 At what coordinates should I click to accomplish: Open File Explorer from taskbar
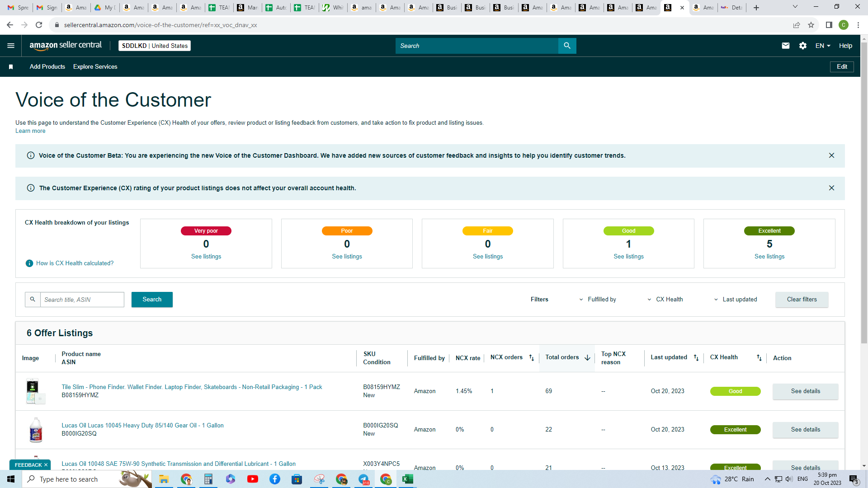164,479
